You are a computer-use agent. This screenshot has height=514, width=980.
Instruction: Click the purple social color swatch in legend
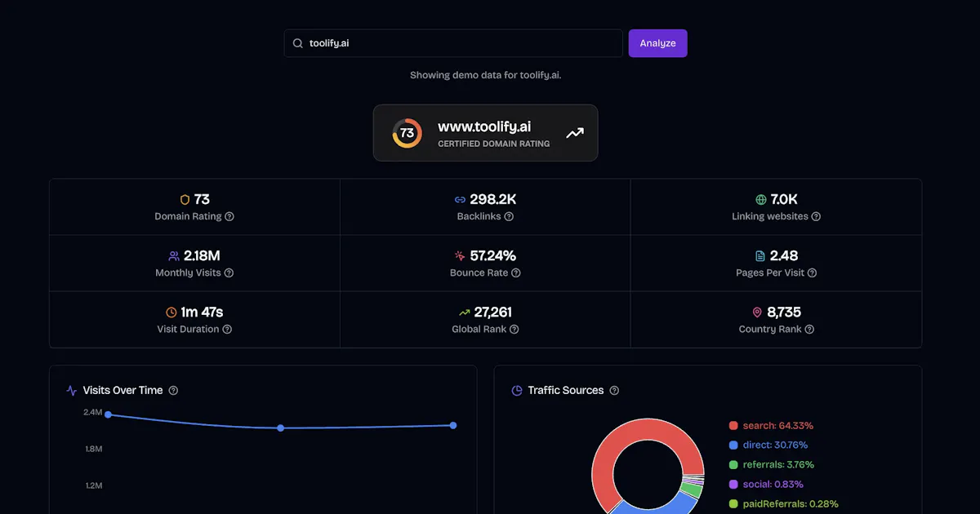click(733, 485)
